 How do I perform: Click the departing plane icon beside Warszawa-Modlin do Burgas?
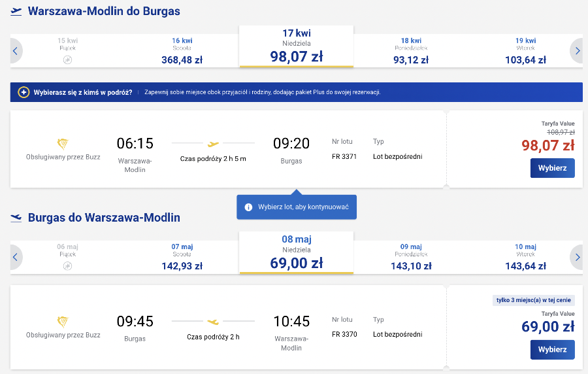click(x=16, y=11)
